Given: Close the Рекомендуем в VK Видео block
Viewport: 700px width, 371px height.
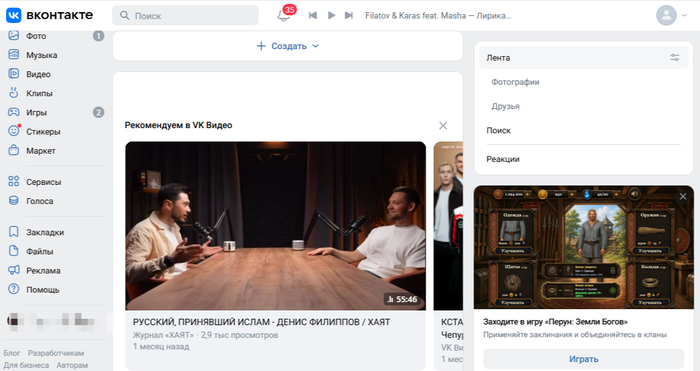Looking at the screenshot, I should [443, 125].
